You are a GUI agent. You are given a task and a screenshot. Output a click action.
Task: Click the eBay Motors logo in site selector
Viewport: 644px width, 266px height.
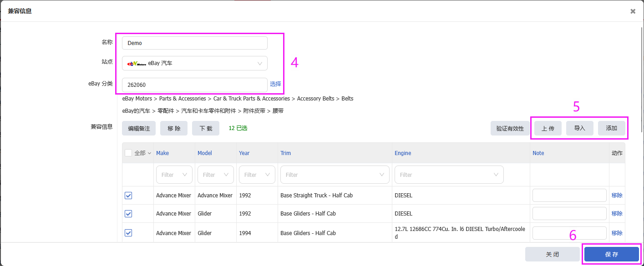point(137,64)
